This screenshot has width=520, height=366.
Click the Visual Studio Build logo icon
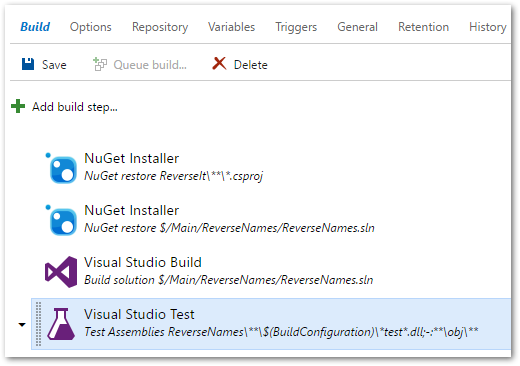[61, 272]
